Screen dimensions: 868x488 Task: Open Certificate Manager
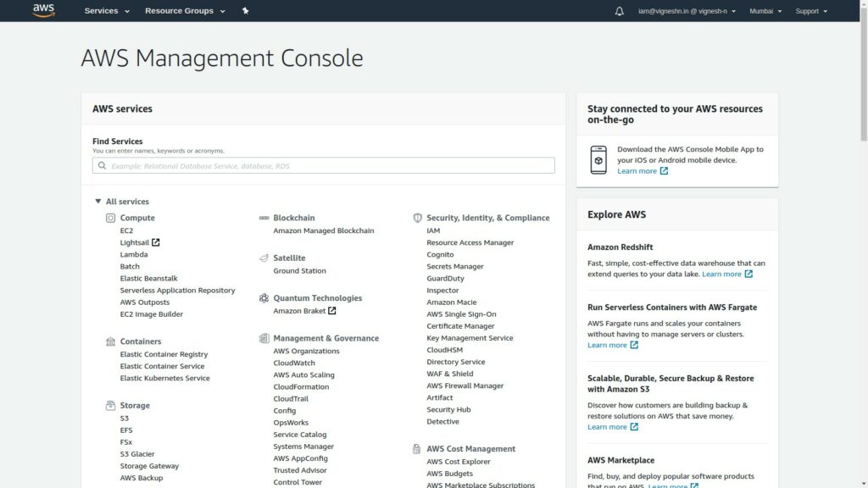tap(460, 326)
